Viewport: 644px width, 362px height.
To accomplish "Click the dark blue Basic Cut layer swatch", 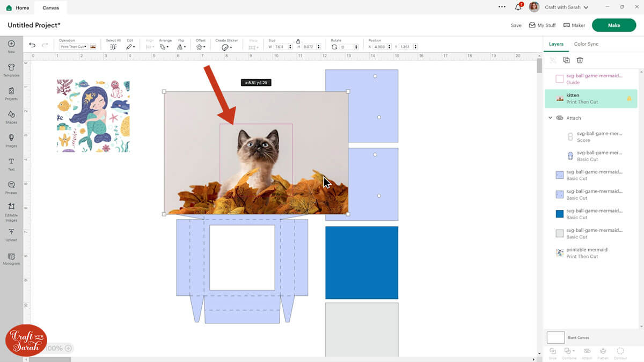I will 560,214.
